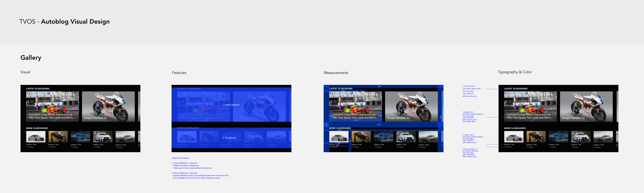The width and height of the screenshot is (644, 193).
Task: Open Mugen Shinden Go card in Typography mockup
Action: (586, 106)
